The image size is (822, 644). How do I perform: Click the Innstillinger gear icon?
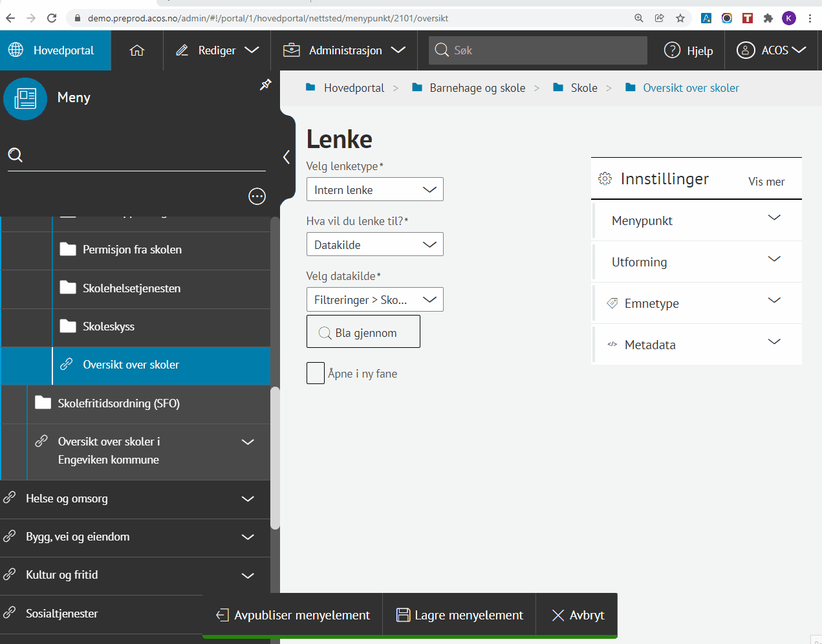click(x=605, y=179)
